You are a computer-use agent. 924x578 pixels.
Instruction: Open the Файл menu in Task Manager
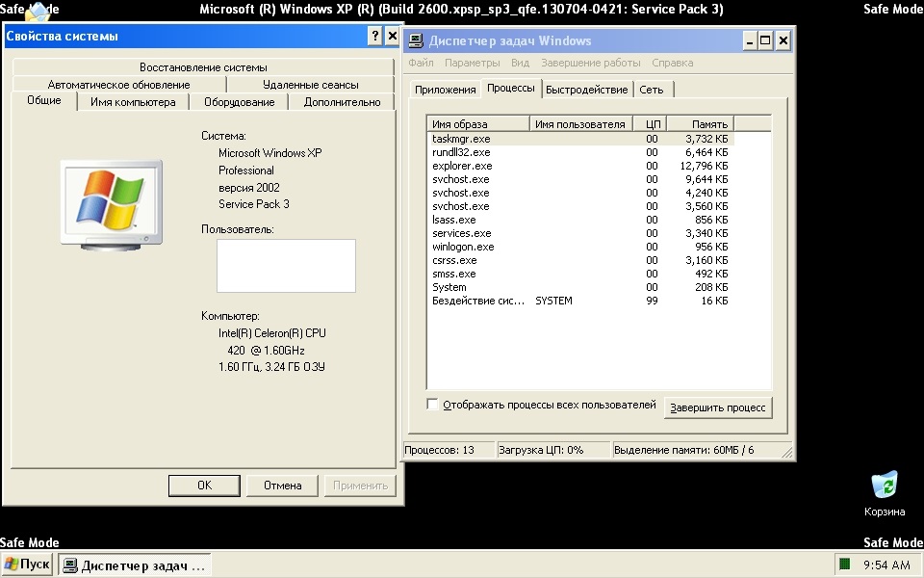pyautogui.click(x=421, y=63)
